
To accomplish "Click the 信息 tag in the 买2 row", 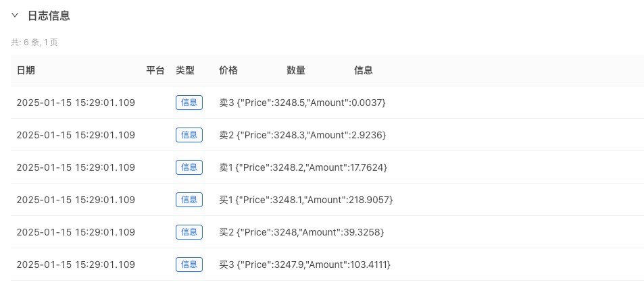I will coord(189,232).
